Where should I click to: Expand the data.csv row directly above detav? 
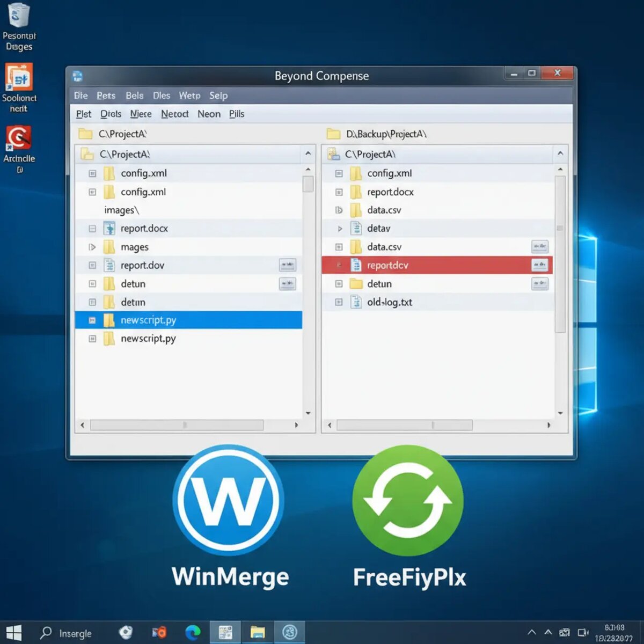[339, 210]
